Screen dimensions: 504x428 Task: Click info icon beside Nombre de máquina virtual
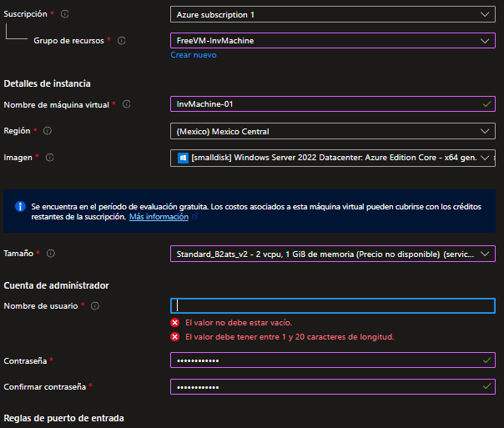pyautogui.click(x=127, y=104)
